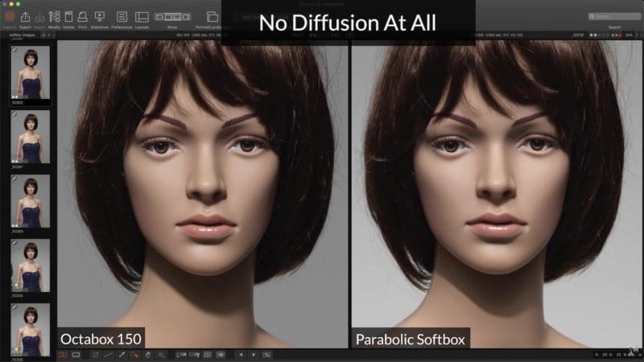
Task: Open the Layouts panel icon
Action: [142, 16]
